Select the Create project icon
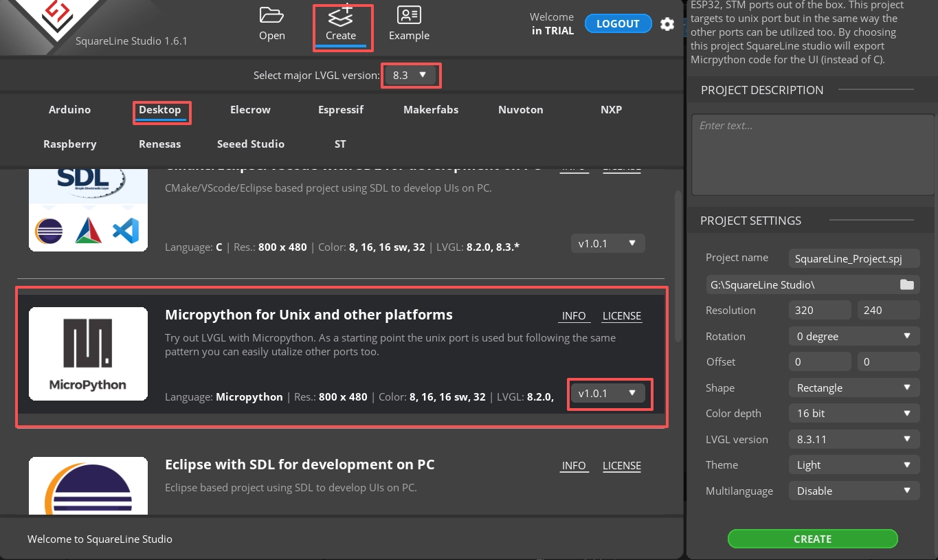The width and height of the screenshot is (938, 560). (x=341, y=25)
